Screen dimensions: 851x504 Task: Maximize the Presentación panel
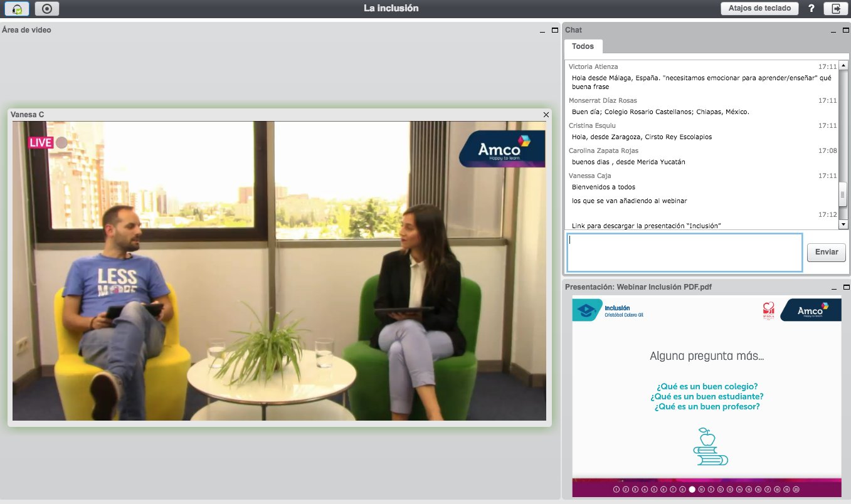843,287
